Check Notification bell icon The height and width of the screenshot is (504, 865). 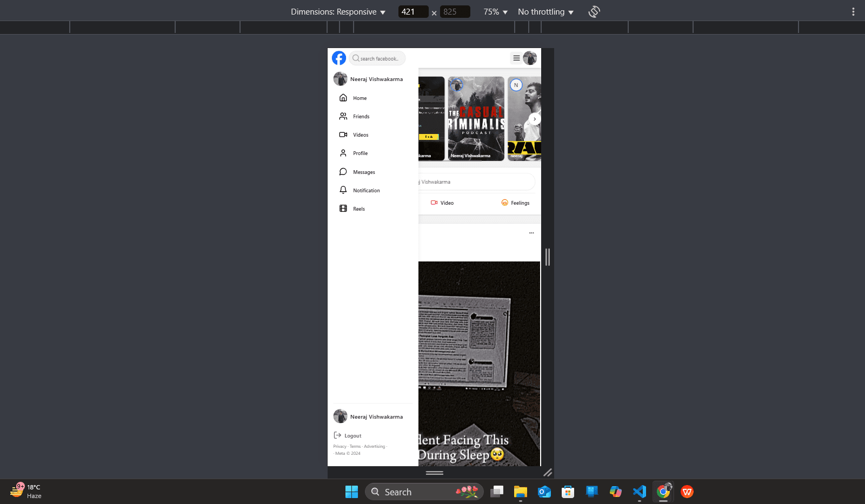click(344, 190)
